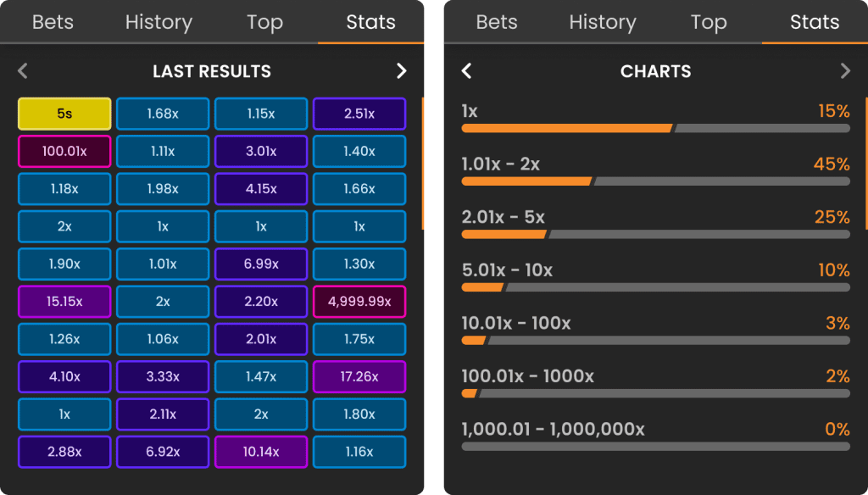
Task: Select the 10.14x result tile
Action: tap(261, 452)
